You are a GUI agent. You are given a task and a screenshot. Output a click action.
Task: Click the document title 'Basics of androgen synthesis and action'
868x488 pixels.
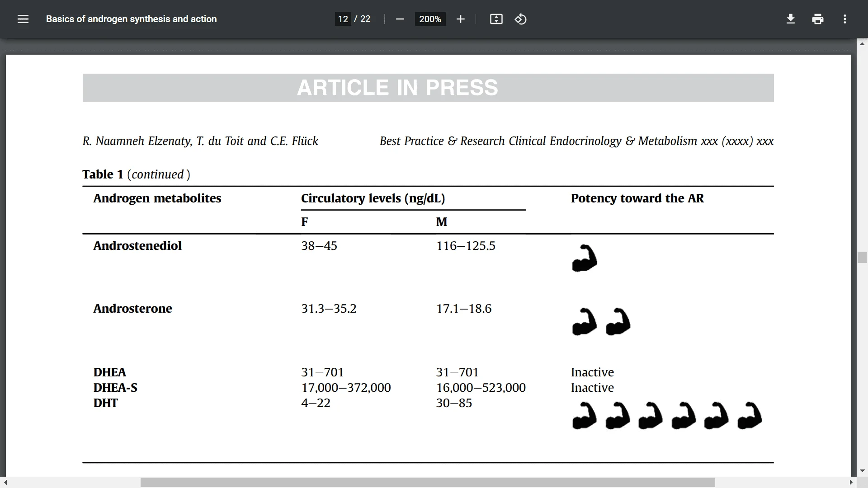131,19
